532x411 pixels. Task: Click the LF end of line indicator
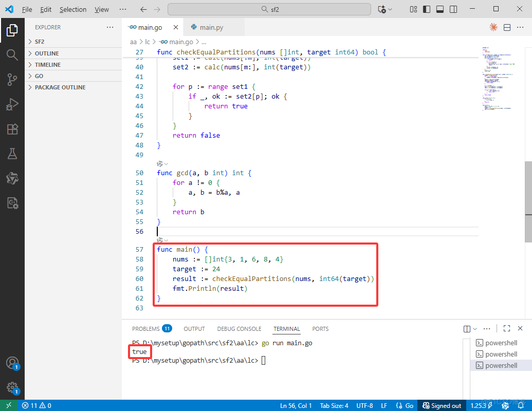tap(384, 405)
